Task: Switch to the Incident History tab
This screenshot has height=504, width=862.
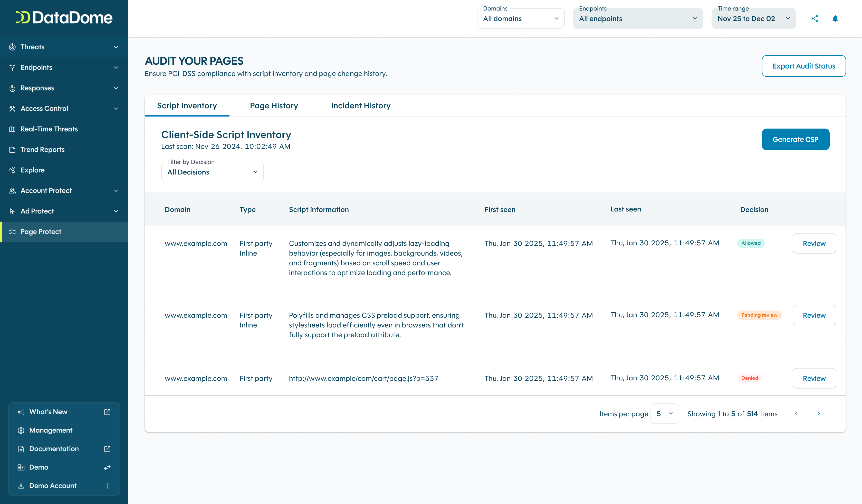Action: (360, 106)
